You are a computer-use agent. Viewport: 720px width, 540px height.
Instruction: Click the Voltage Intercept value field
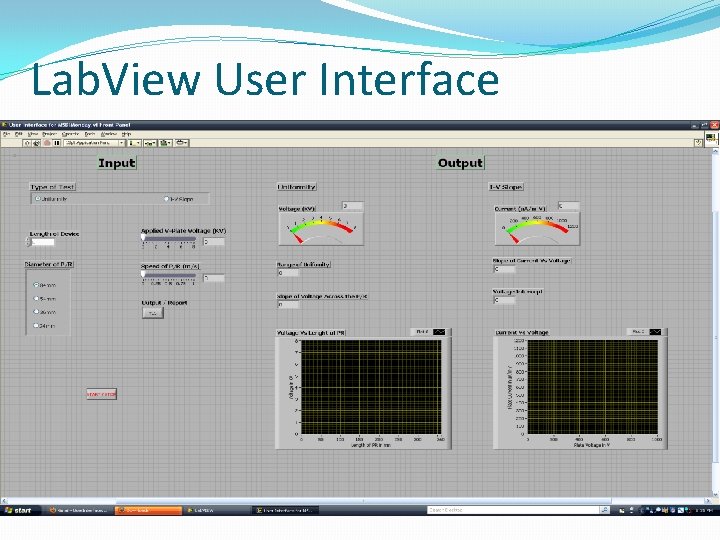pos(504,300)
